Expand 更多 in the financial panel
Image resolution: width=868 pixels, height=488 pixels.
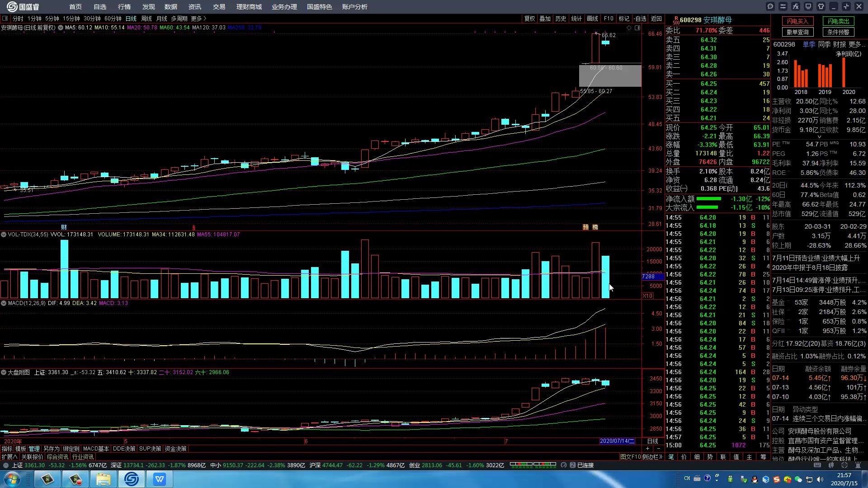coord(857,44)
